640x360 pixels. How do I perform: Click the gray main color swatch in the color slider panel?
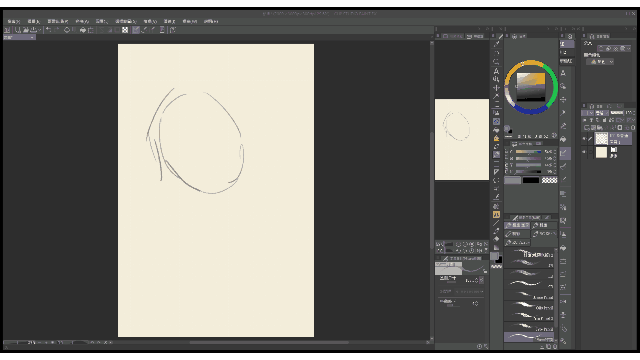(x=512, y=180)
